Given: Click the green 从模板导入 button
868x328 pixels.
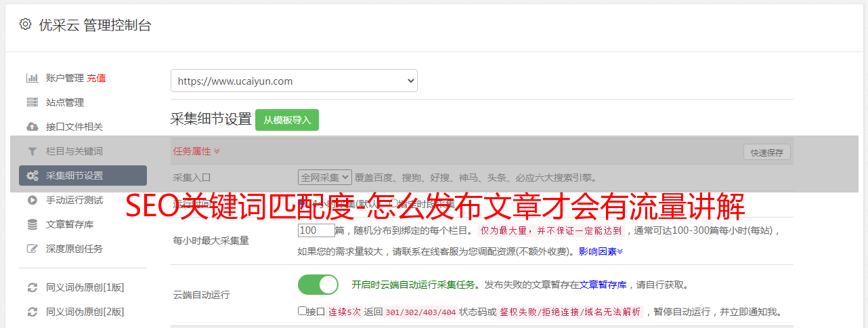Looking at the screenshot, I should (x=287, y=120).
